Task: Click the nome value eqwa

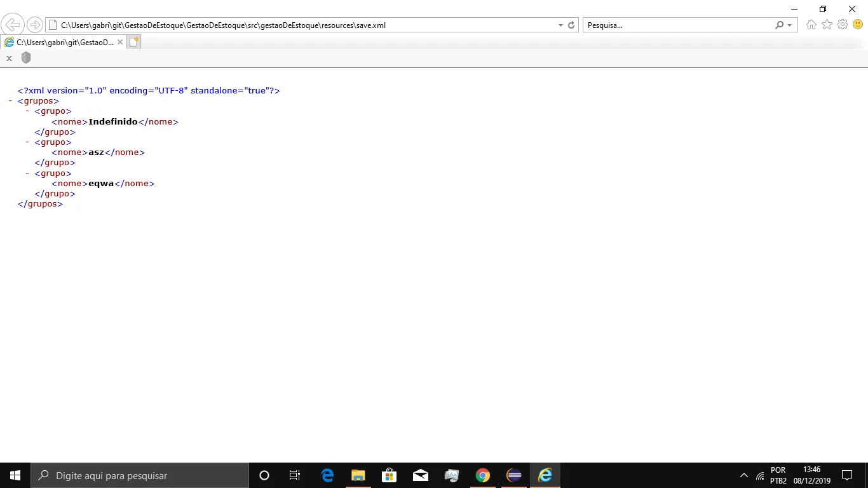Action: click(101, 184)
